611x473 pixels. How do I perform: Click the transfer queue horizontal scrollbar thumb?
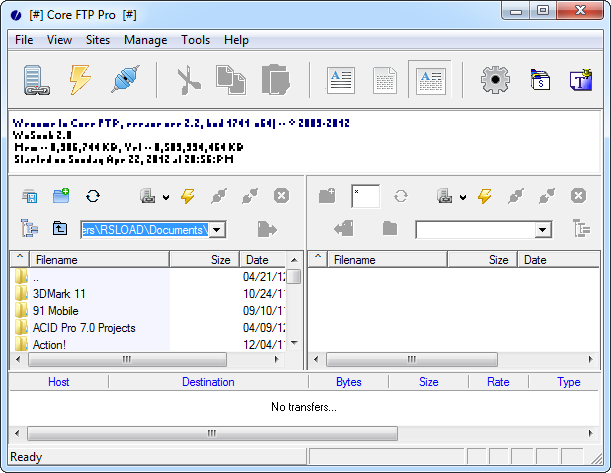click(212, 433)
